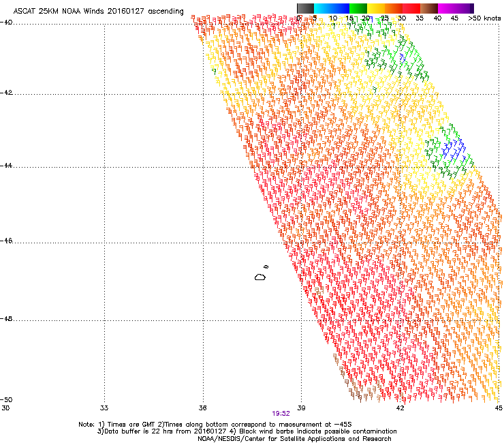
Task: Click the color bar legend value '20'
Action: 366,18
